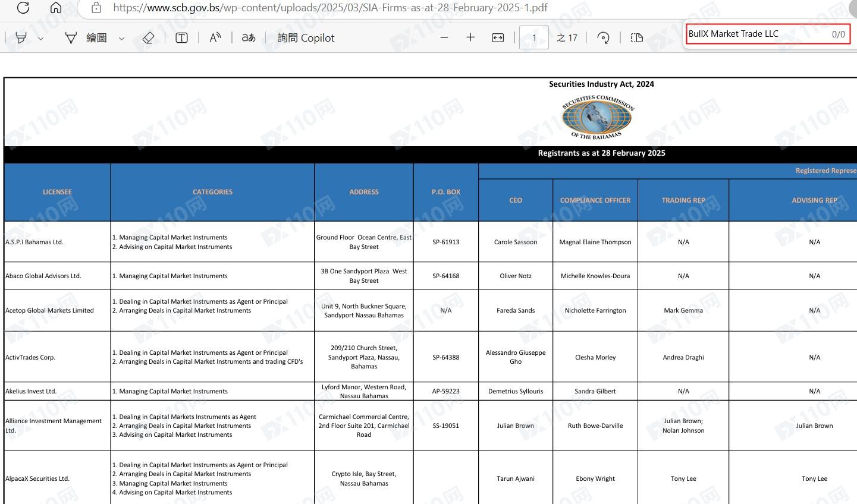Click the CEO column header
This screenshot has height=504, width=857.
click(516, 200)
